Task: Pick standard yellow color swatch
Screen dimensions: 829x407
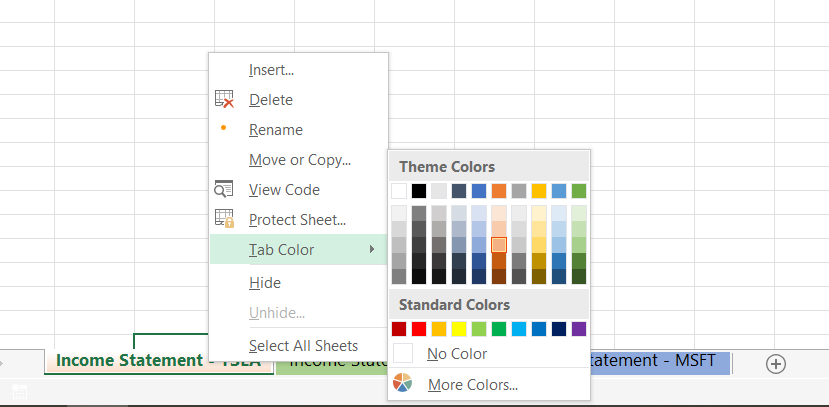Action: [459, 329]
